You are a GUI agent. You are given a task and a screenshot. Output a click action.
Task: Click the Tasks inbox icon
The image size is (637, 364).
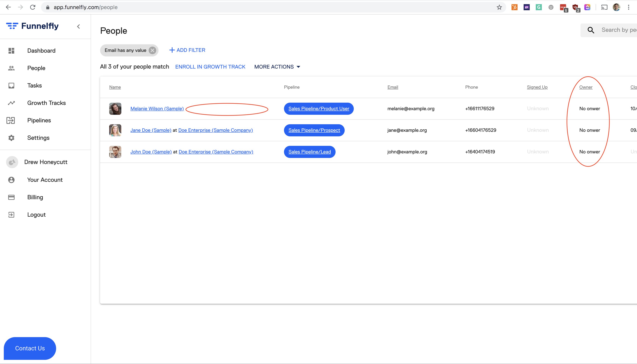coord(11,85)
